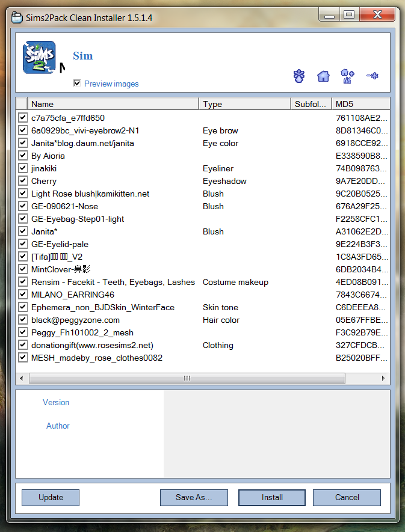Viewport: 405px width, 532px height.
Task: Select the Rensim - Facekit row name
Action: [113, 282]
